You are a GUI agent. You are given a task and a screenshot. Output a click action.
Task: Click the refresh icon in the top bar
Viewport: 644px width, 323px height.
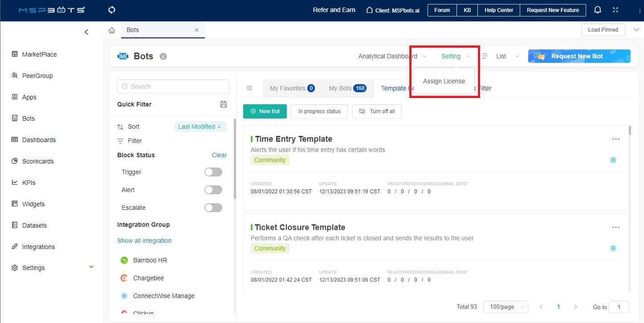click(111, 10)
